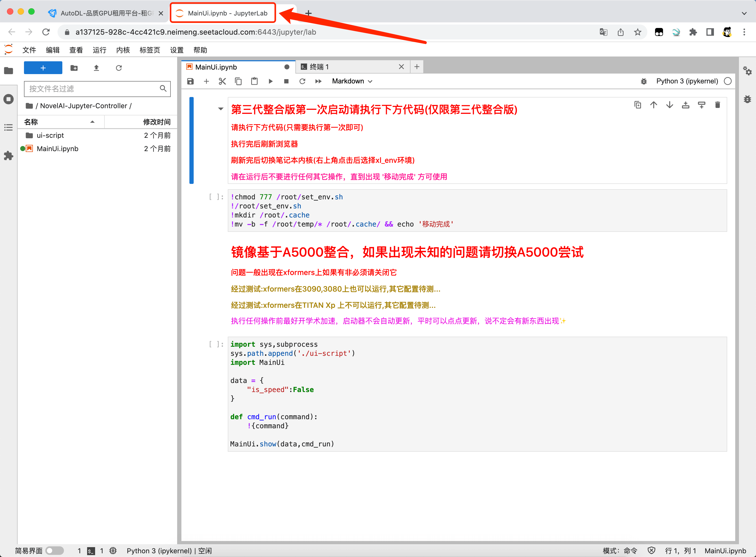
Task: Collapse the first markdown cell heading arrow
Action: (221, 109)
